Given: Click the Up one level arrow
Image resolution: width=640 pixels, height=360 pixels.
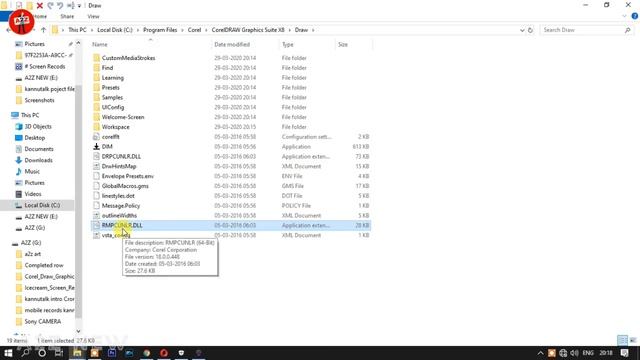Looking at the screenshot, I should tap(43, 30).
